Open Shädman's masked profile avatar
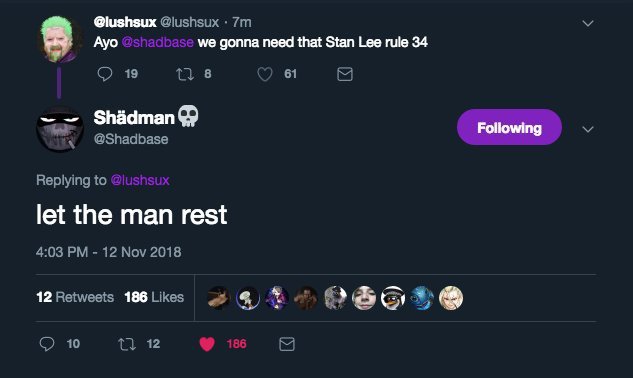The width and height of the screenshot is (633, 378). tap(60, 129)
